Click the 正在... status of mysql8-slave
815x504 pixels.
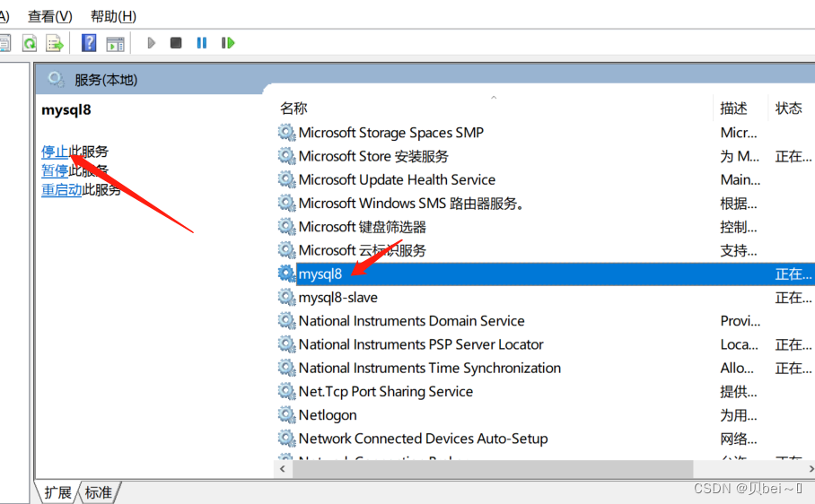[793, 297]
